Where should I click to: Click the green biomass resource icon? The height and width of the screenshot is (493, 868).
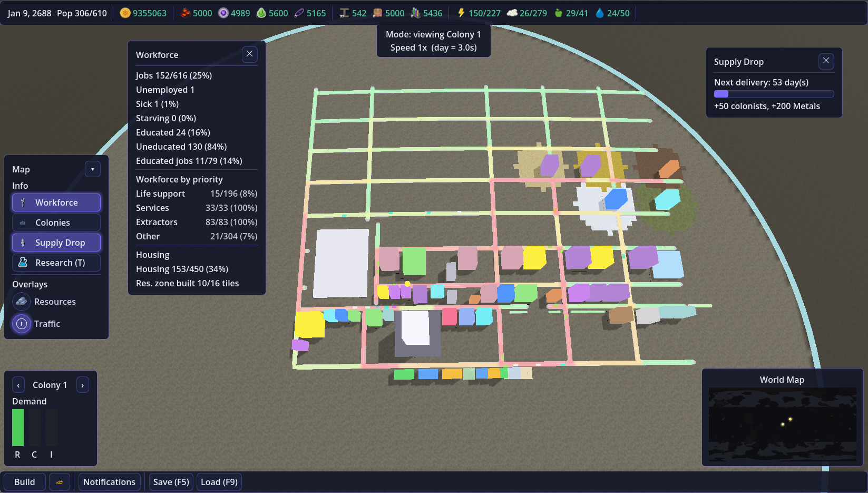(261, 13)
